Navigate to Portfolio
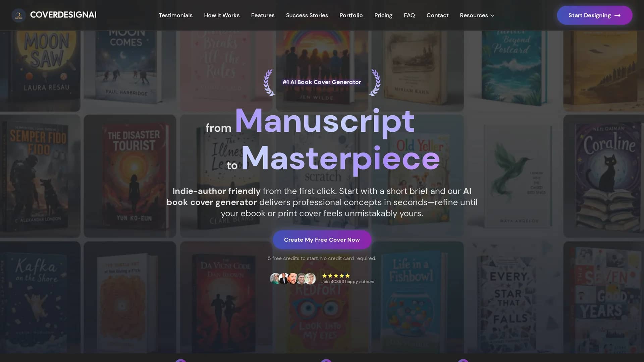The height and width of the screenshot is (362, 644). coord(351,15)
